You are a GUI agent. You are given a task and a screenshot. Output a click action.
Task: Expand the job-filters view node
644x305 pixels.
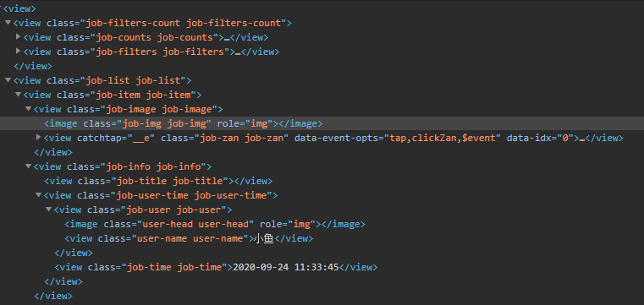tap(18, 52)
